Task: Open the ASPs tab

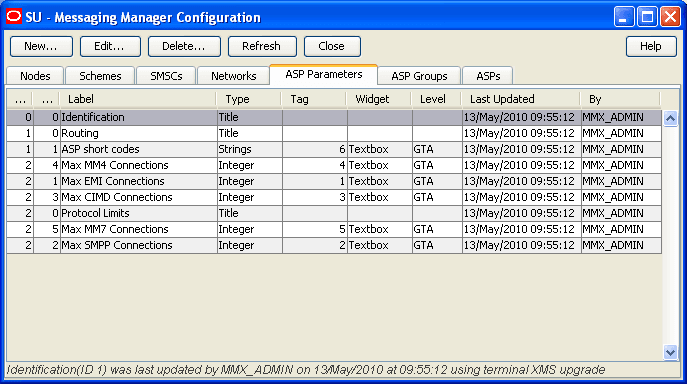Action: tap(488, 76)
